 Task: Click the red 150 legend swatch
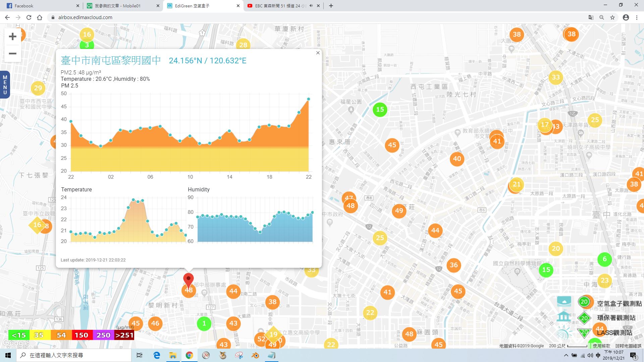pos(82,335)
